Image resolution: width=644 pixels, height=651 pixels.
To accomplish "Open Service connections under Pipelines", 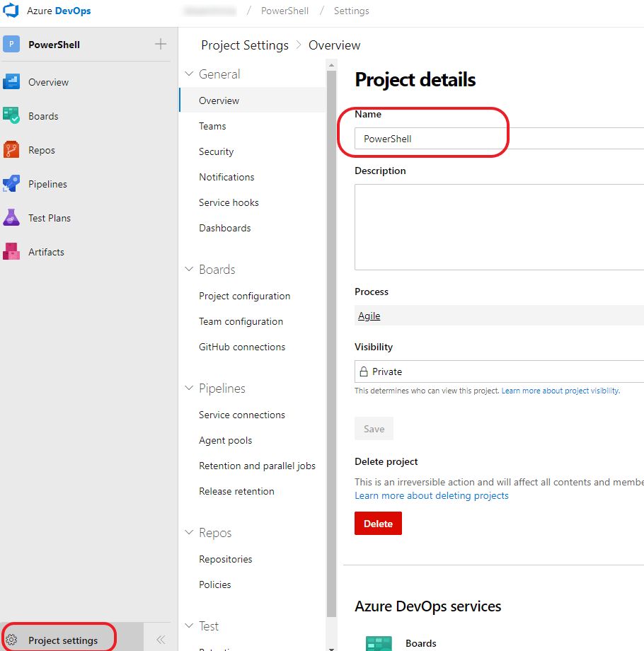I will [x=241, y=415].
